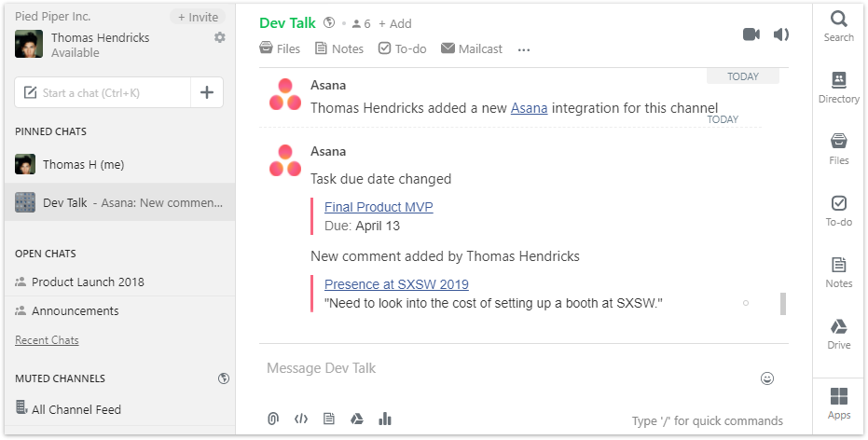This screenshot has width=868, height=440.
Task: Click the chat scrollbar handle
Action: (783, 304)
